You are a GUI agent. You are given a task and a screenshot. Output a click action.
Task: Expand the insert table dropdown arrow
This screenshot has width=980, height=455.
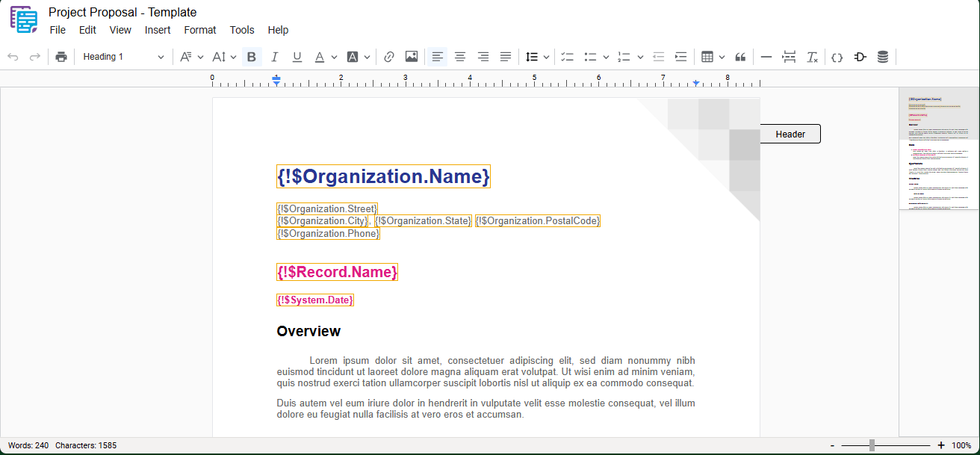click(x=722, y=57)
